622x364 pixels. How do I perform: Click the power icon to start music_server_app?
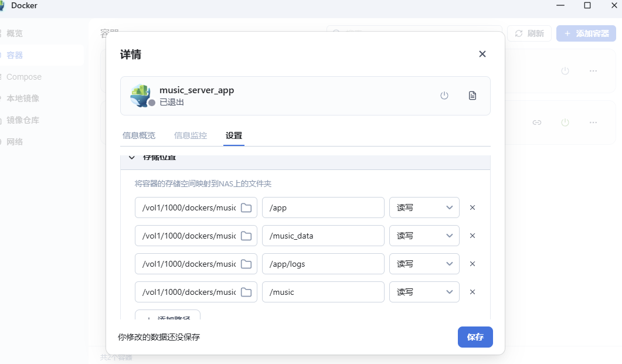[x=444, y=95]
